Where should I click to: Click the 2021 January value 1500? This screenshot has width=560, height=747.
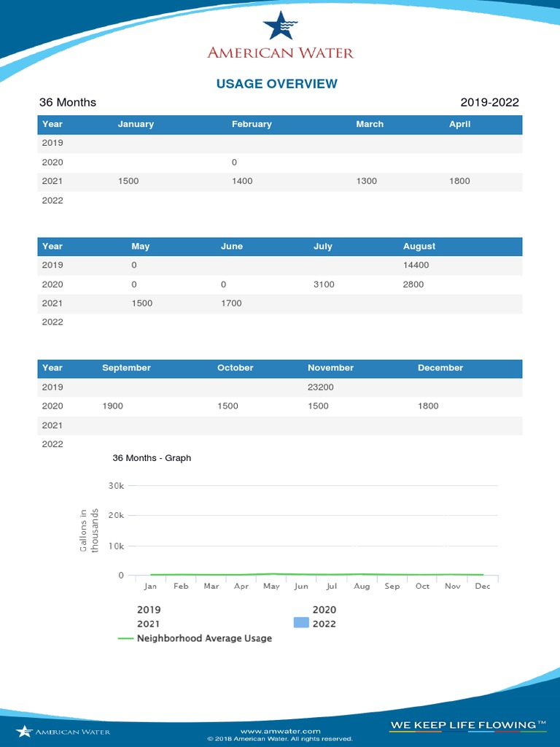[128, 181]
